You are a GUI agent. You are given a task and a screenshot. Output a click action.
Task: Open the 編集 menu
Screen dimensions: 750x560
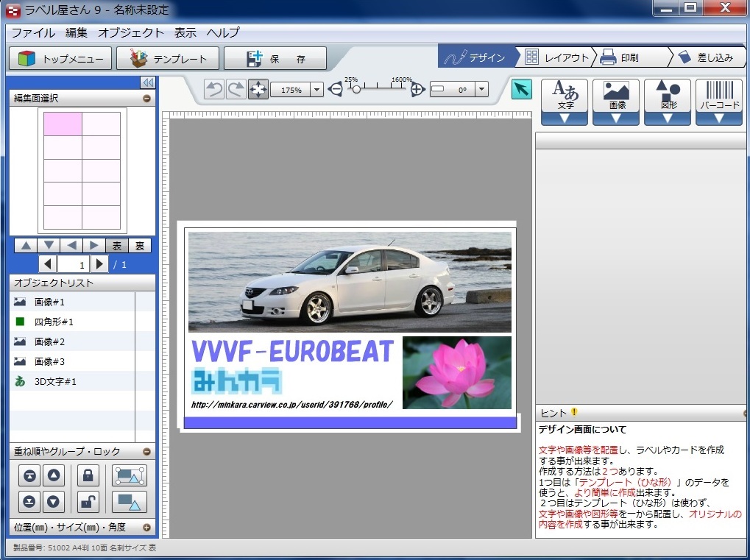coord(77,32)
